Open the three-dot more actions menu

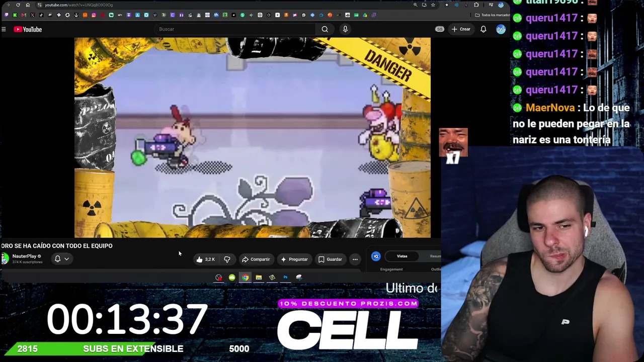(355, 259)
